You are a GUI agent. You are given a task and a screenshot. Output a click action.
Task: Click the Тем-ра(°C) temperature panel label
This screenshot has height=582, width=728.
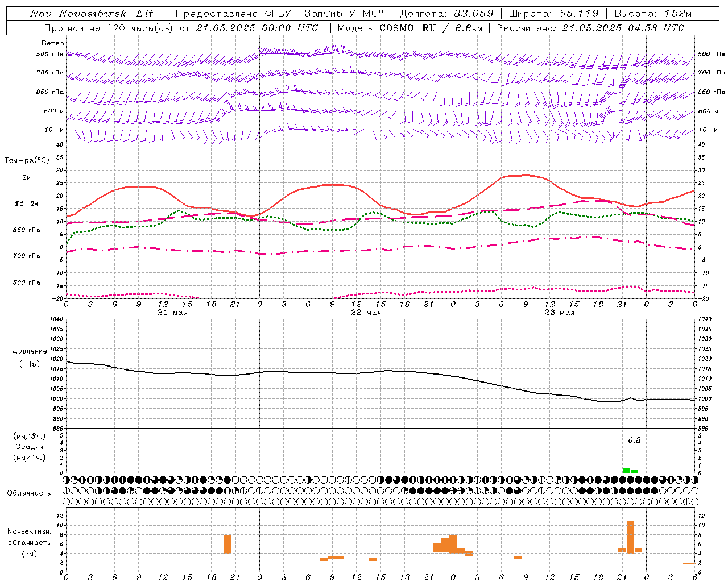pos(27,161)
